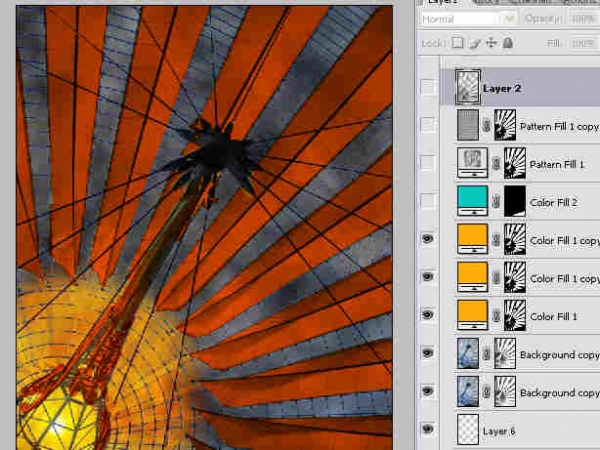Click the mask link icon on Color Fill 2
Image resolution: width=600 pixels, height=450 pixels.
(x=496, y=202)
